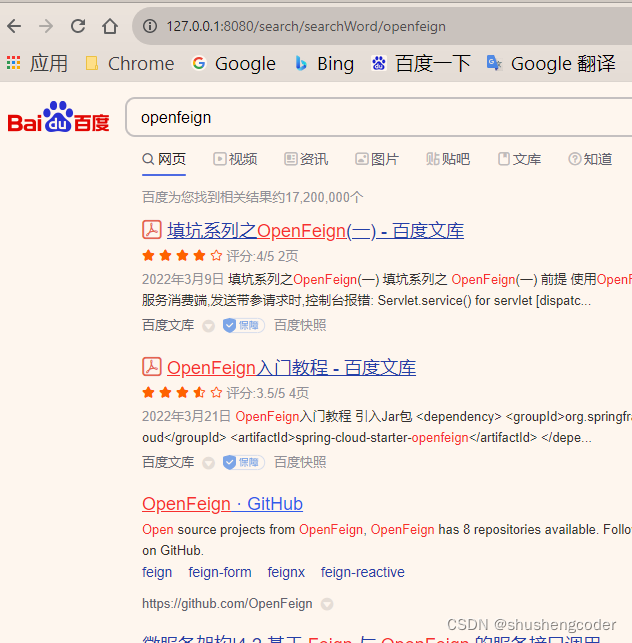This screenshot has width=632, height=643.
Task: Switch to the 资讯 tab
Action: (306, 159)
